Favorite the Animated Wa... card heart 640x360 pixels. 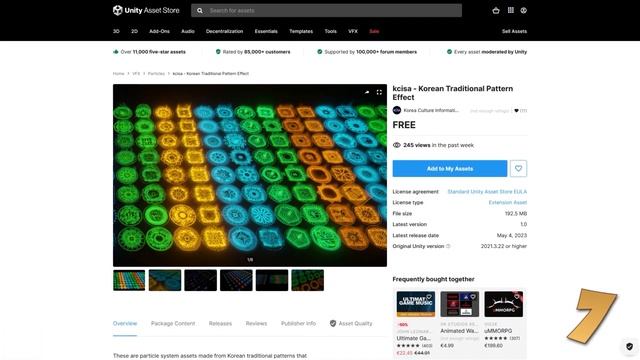point(473,297)
